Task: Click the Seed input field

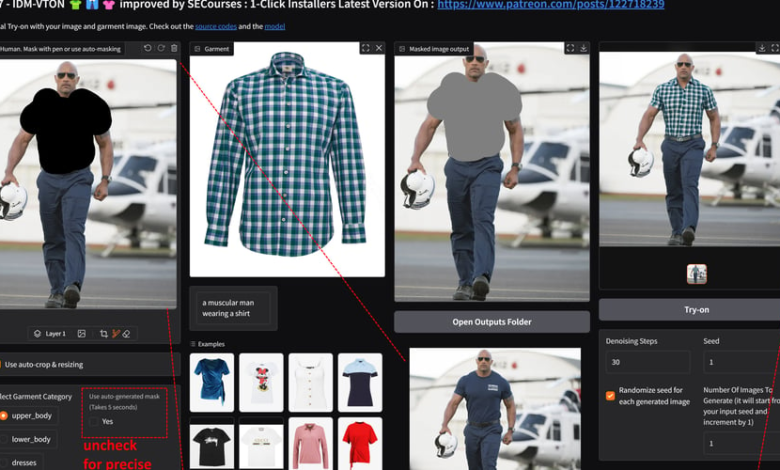Action: click(x=741, y=362)
